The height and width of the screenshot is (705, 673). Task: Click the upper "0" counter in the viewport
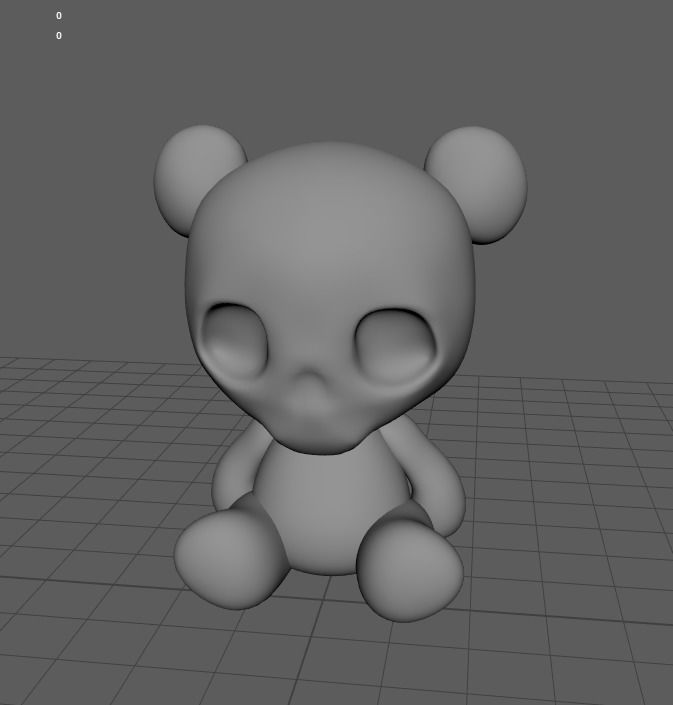59,16
